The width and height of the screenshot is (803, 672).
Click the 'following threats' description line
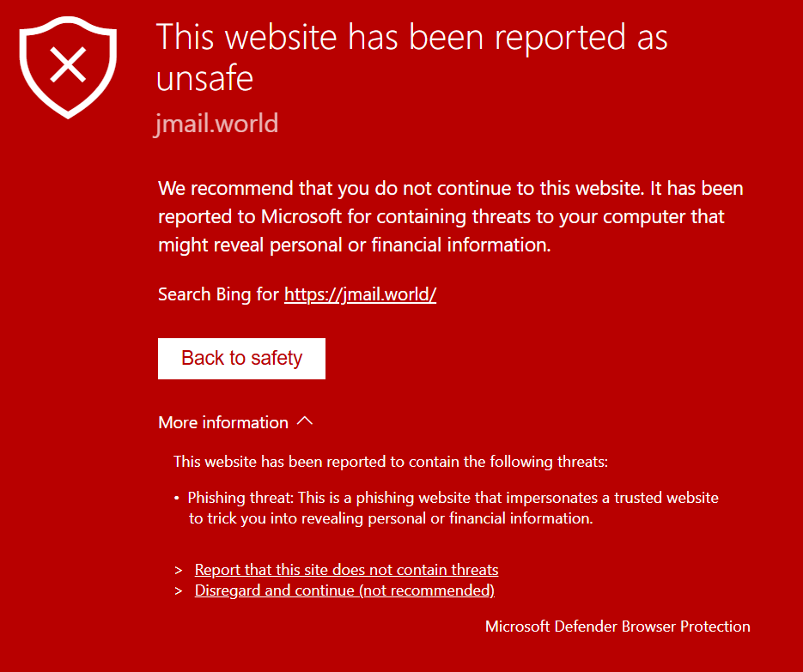click(390, 462)
